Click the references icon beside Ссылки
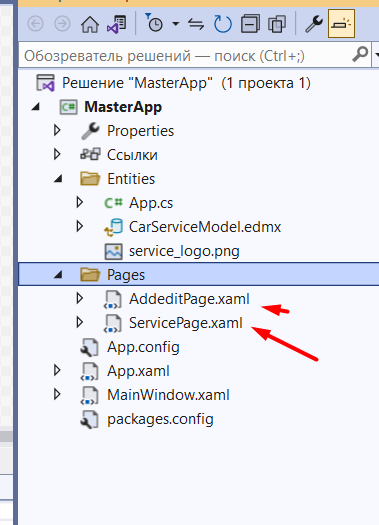379x525 pixels. coord(90,154)
